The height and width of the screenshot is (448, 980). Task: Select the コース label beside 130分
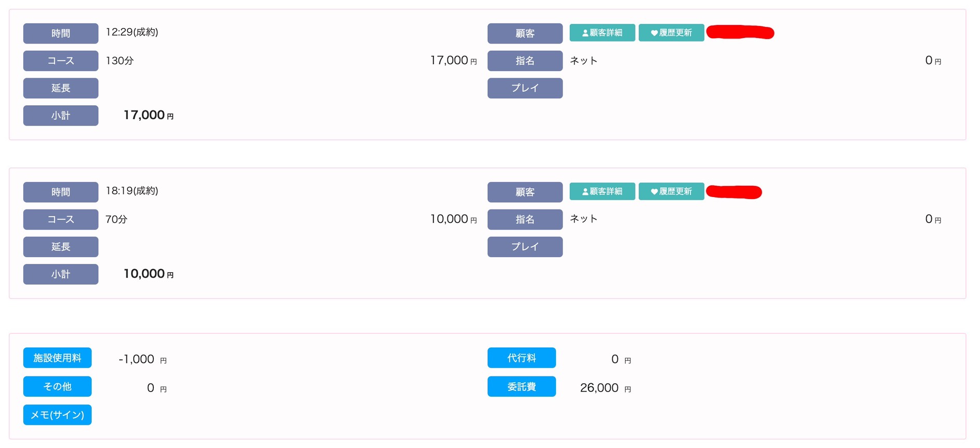click(61, 61)
